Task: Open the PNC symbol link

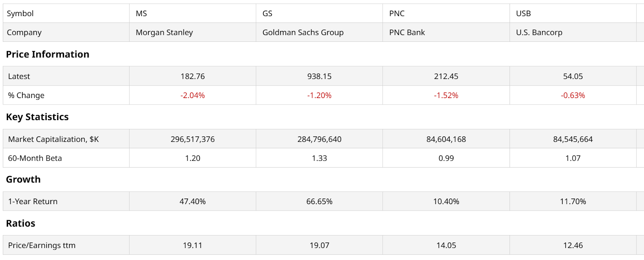Action: pyautogui.click(x=396, y=14)
